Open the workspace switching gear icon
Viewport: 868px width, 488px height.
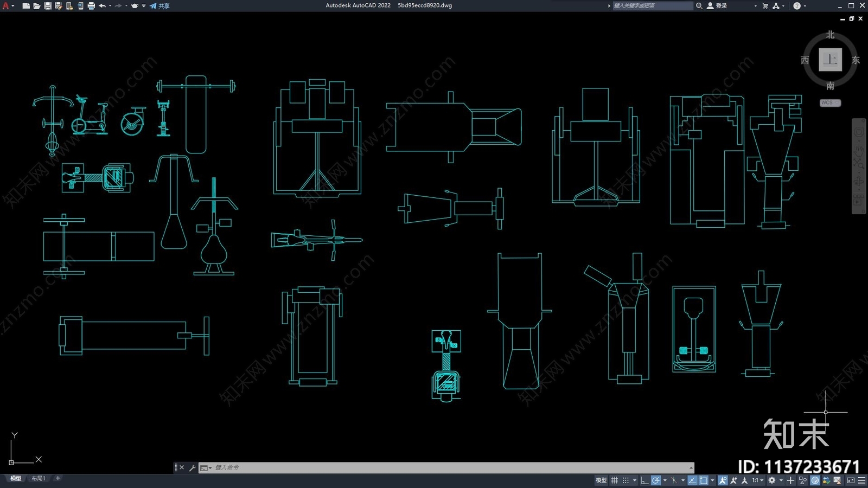(771, 480)
